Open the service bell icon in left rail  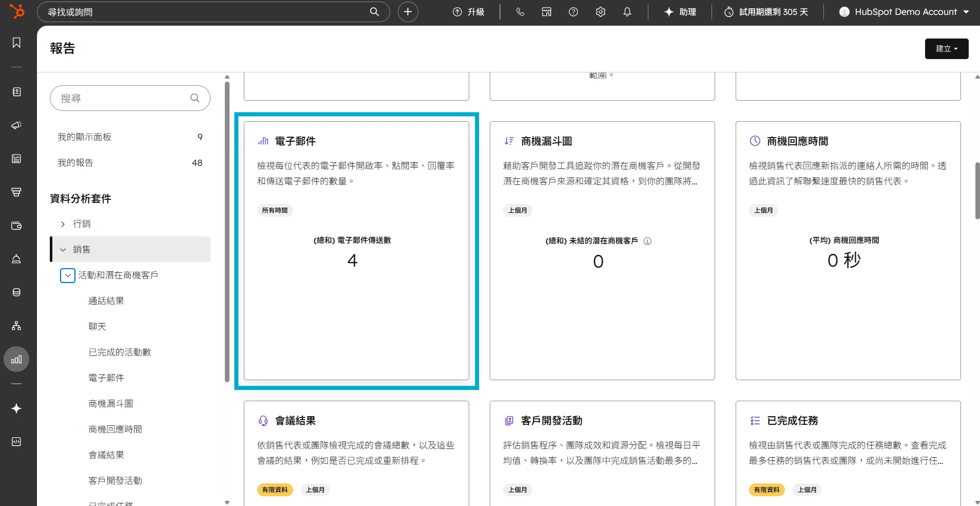pos(16,259)
